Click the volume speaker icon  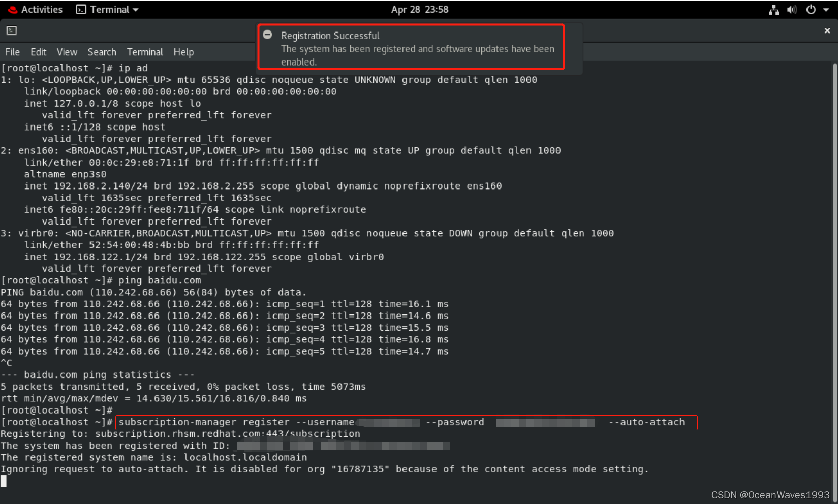tap(792, 10)
